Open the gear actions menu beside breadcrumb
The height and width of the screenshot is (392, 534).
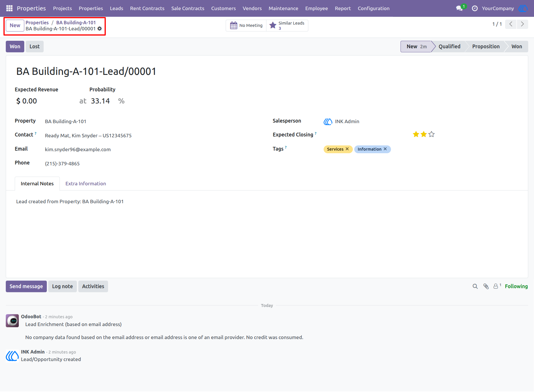pyautogui.click(x=100, y=29)
